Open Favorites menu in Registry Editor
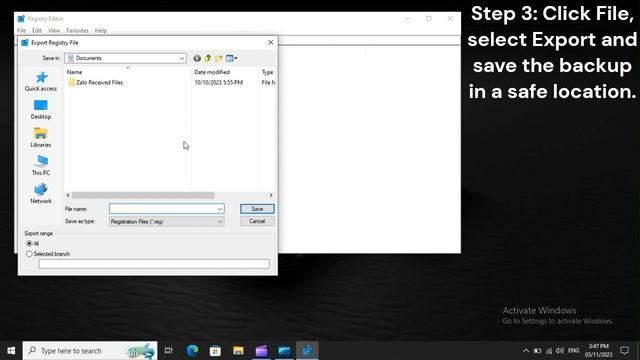640x360 pixels. pos(77,31)
